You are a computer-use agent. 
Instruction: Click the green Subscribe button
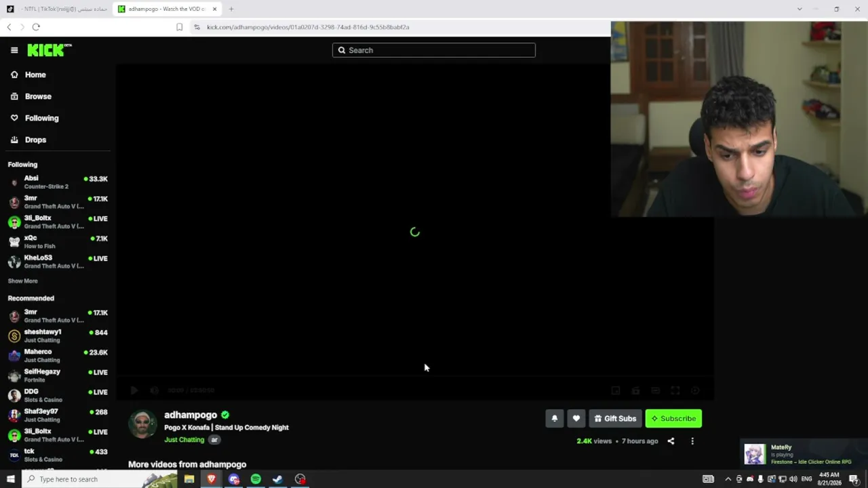coord(673,419)
